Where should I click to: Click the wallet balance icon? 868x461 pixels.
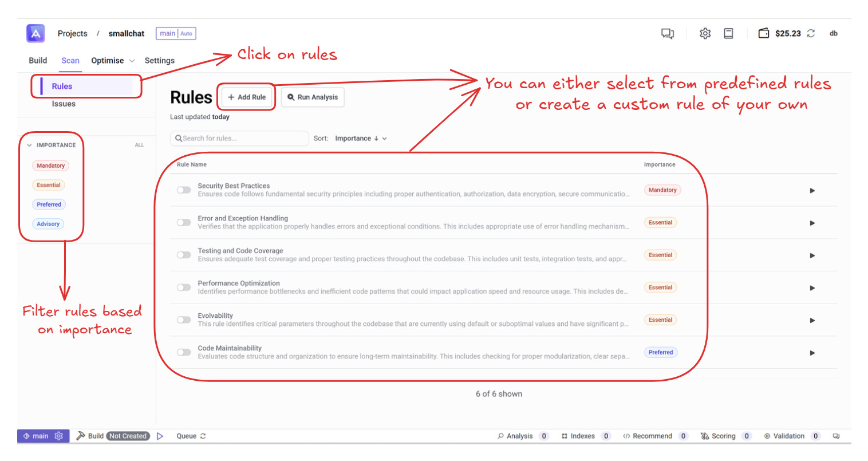click(x=764, y=33)
